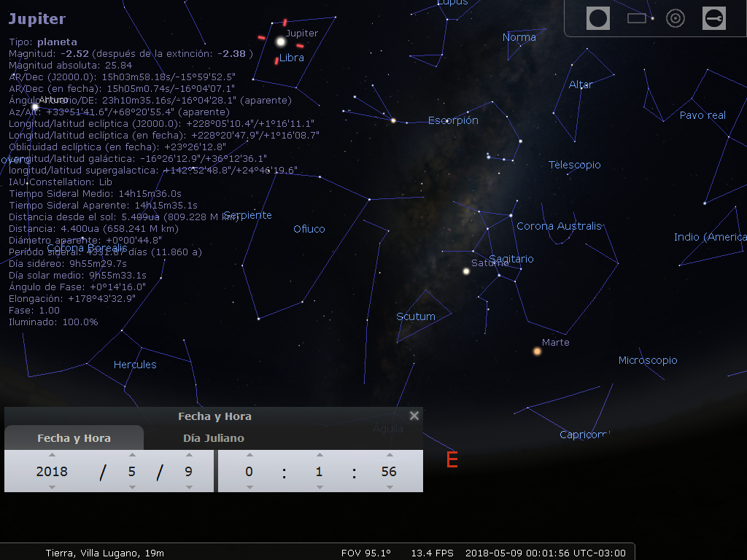Image resolution: width=747 pixels, height=560 pixels.
Task: Select the planet Jupiter in Libra
Action: point(281,42)
